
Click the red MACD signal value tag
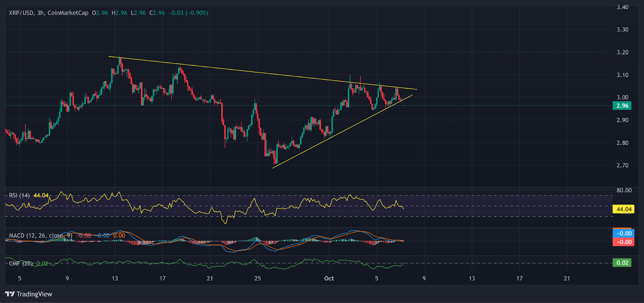pos(623,242)
